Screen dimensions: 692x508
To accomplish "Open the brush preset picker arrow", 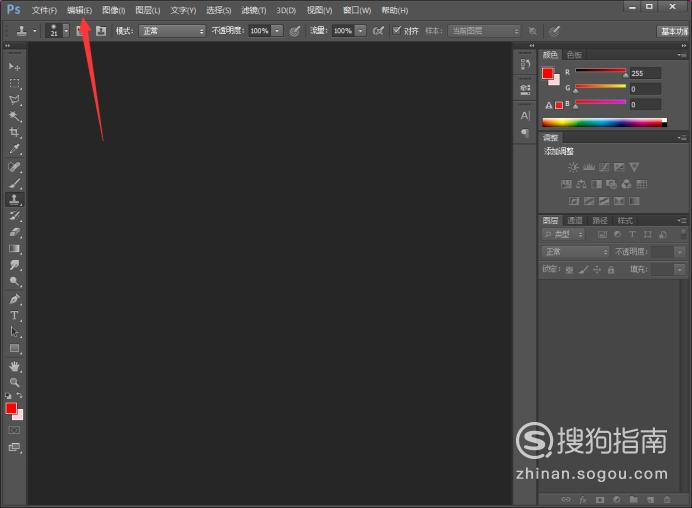I will tap(66, 30).
